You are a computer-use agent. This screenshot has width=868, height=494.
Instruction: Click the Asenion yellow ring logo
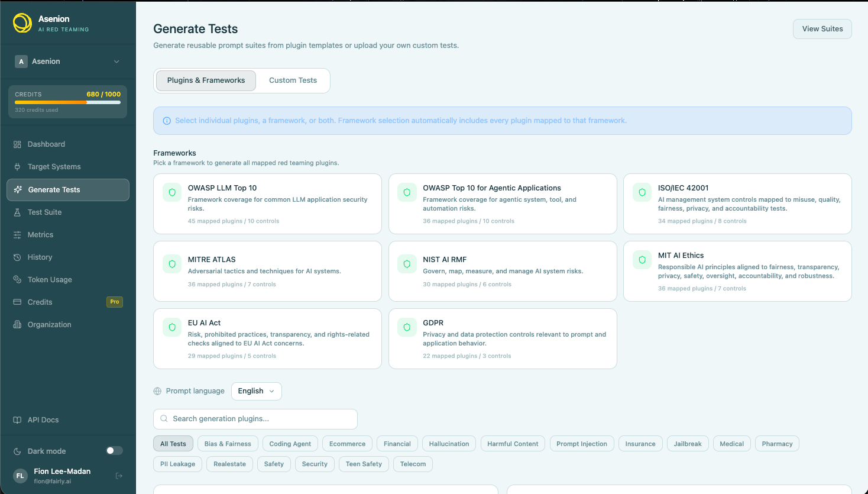[x=22, y=23]
